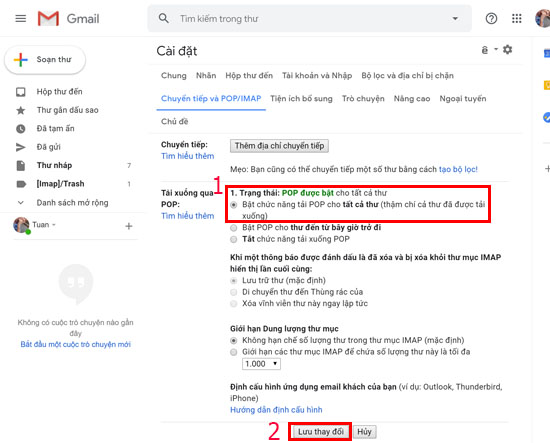Open the Help question mark icon
The image size is (550, 443).
[x=491, y=18]
